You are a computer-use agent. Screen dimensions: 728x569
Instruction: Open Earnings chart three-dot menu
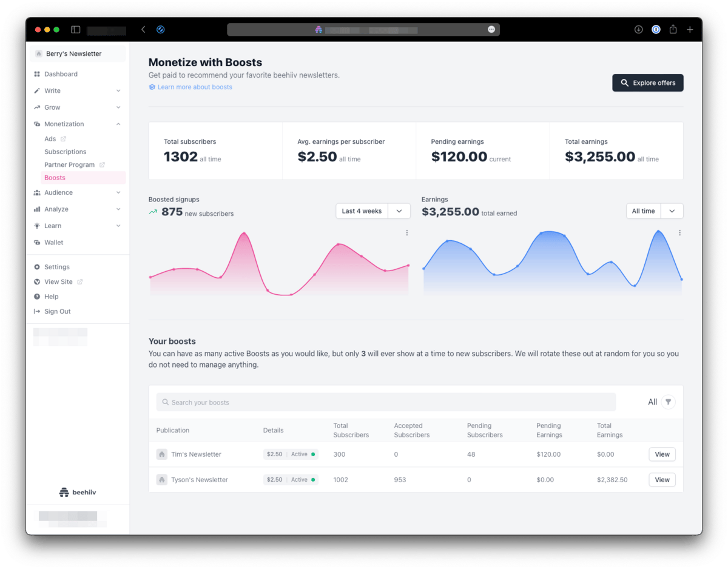pyautogui.click(x=679, y=233)
